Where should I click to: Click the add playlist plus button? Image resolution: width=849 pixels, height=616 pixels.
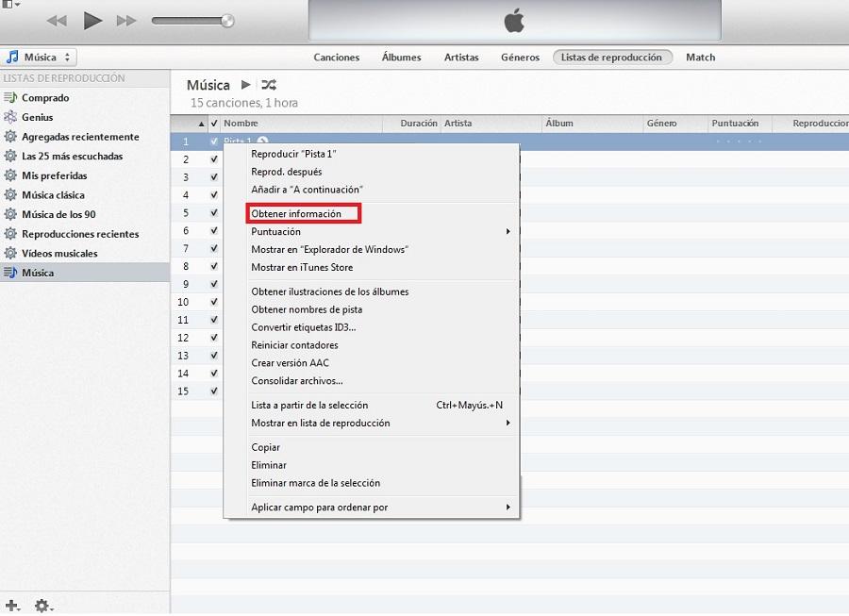11,605
